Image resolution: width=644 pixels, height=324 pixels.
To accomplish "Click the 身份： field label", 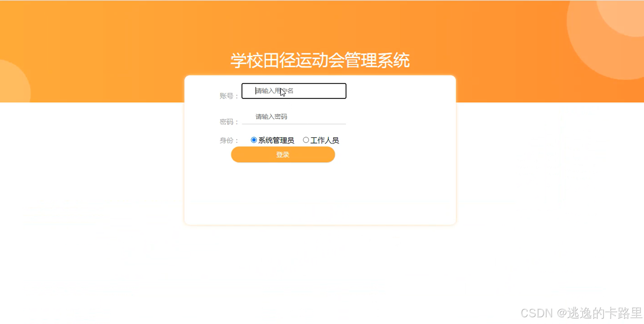I will click(x=229, y=140).
